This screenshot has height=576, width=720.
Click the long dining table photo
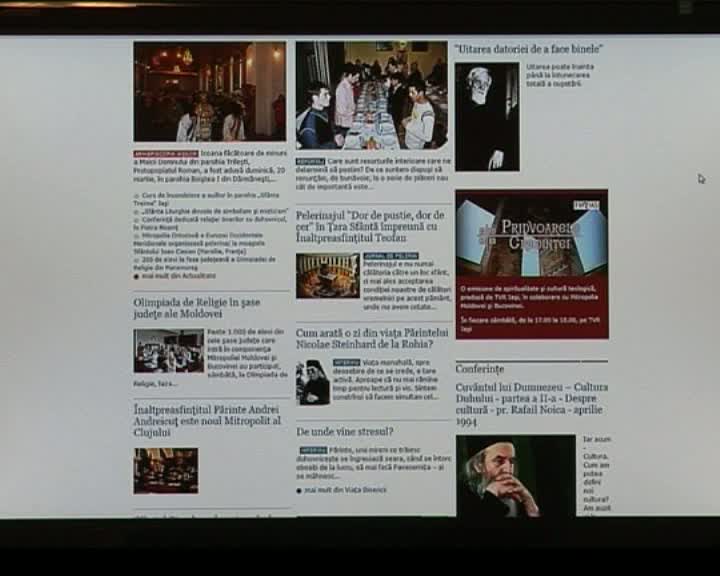(372, 96)
